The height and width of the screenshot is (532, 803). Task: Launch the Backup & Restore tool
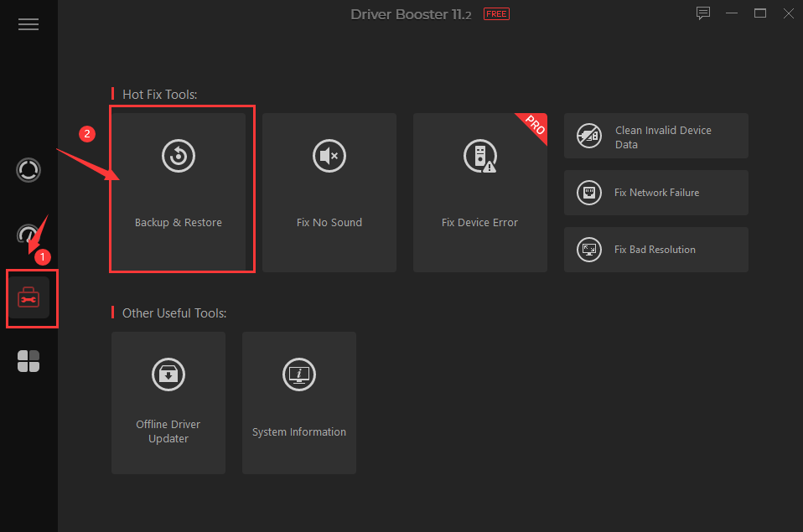click(x=179, y=193)
